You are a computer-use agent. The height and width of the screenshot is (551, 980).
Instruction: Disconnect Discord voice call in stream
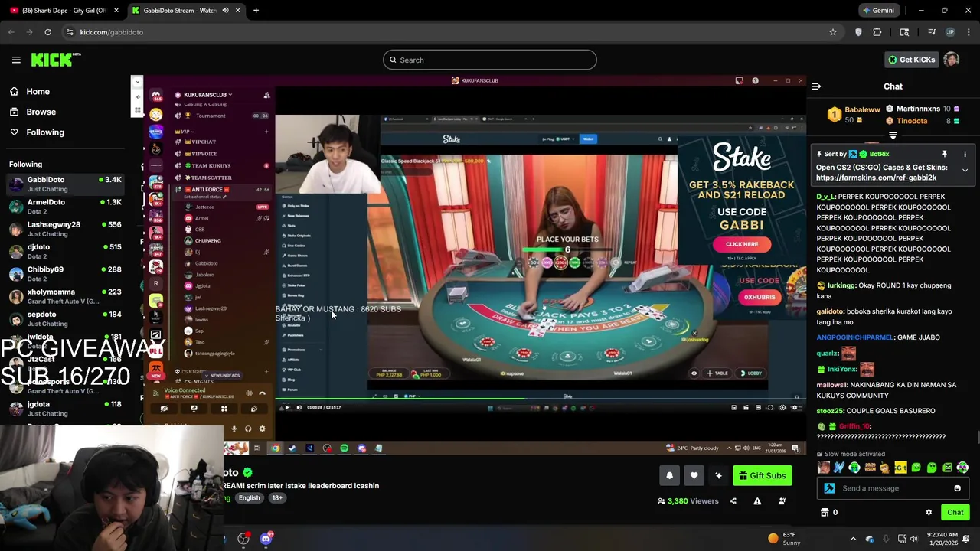point(262,393)
